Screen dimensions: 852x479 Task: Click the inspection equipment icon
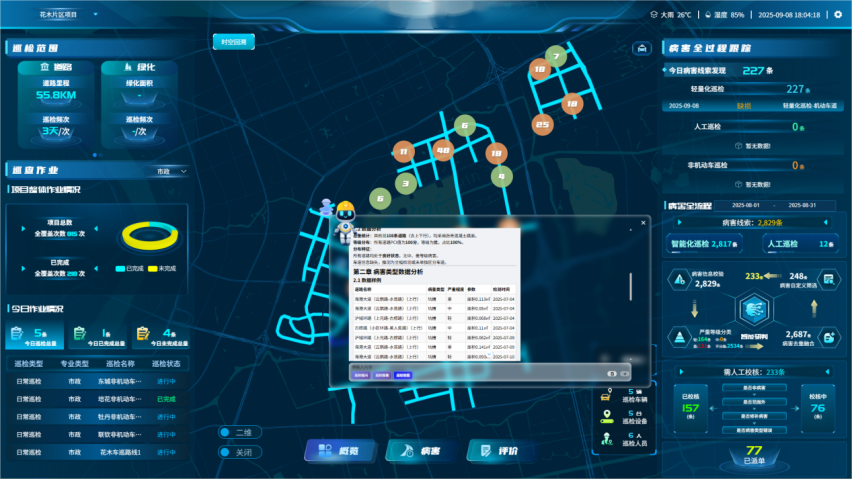[605, 416]
